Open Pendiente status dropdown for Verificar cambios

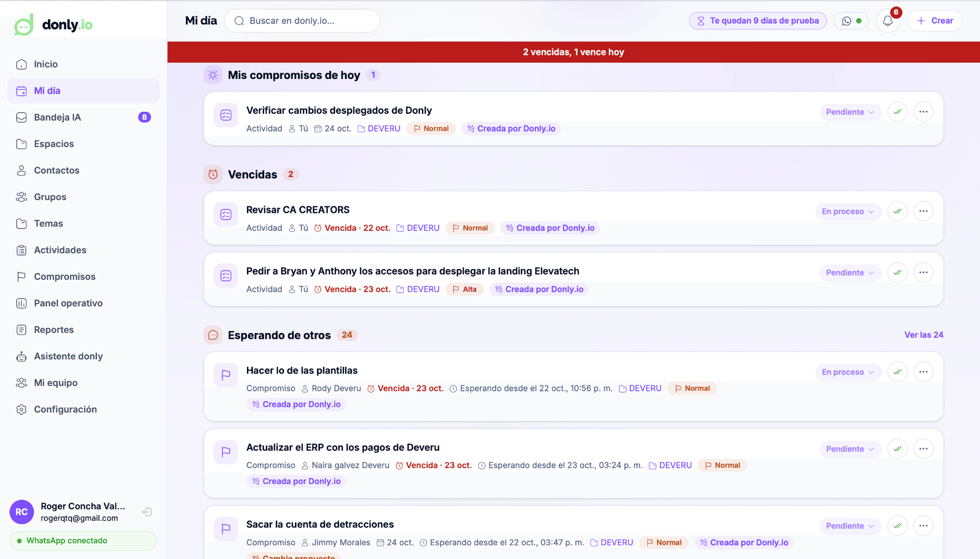click(850, 112)
